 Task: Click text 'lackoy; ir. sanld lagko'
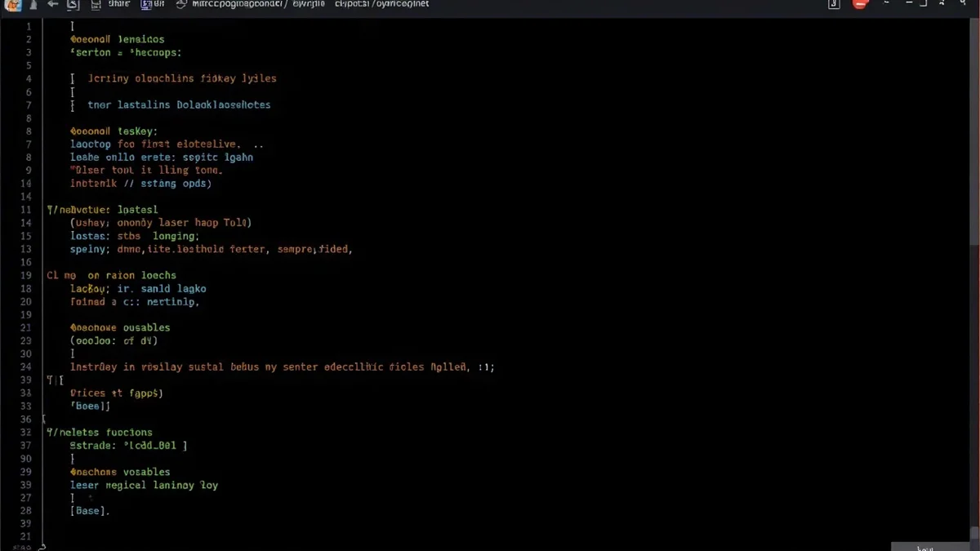[x=139, y=288]
